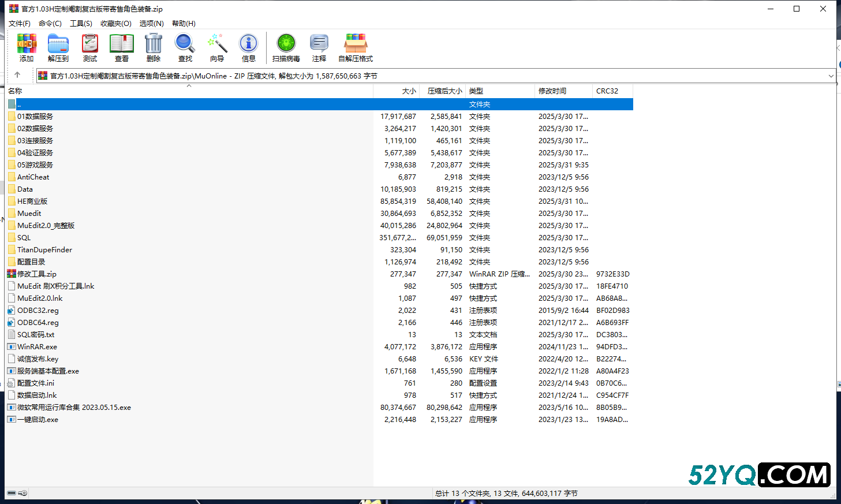The height and width of the screenshot is (504, 841).
Task: Select the 数据启动.lnk shortcut
Action: 37,395
